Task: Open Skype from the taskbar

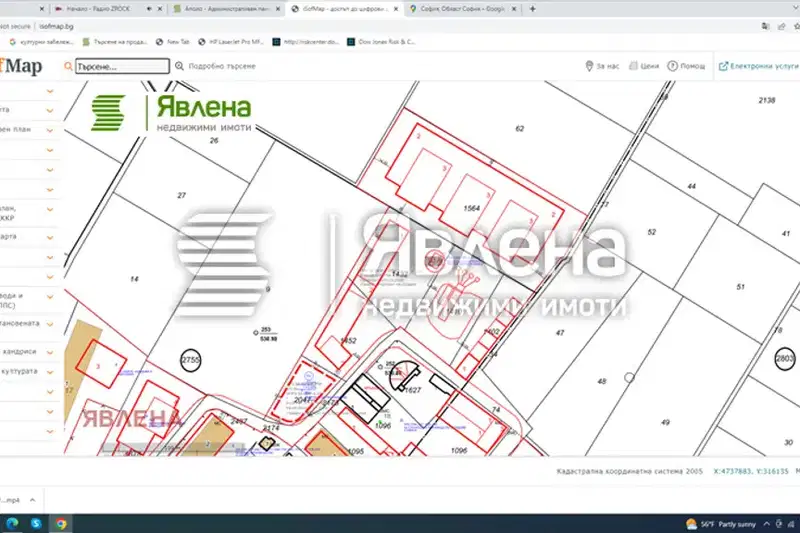Action: pos(36,523)
